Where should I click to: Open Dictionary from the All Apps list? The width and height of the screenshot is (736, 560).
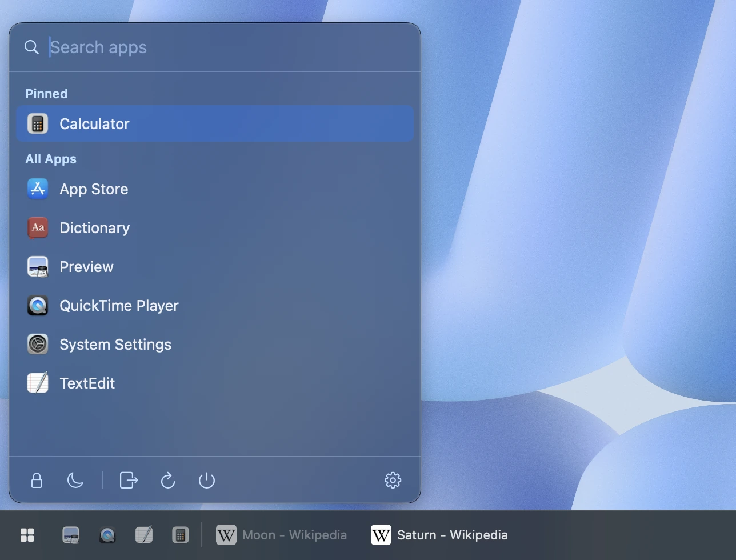[215, 227]
